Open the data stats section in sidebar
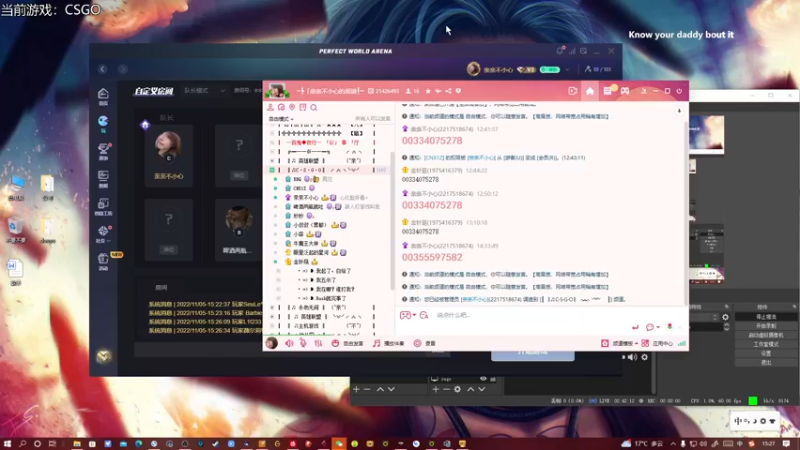 (x=103, y=178)
